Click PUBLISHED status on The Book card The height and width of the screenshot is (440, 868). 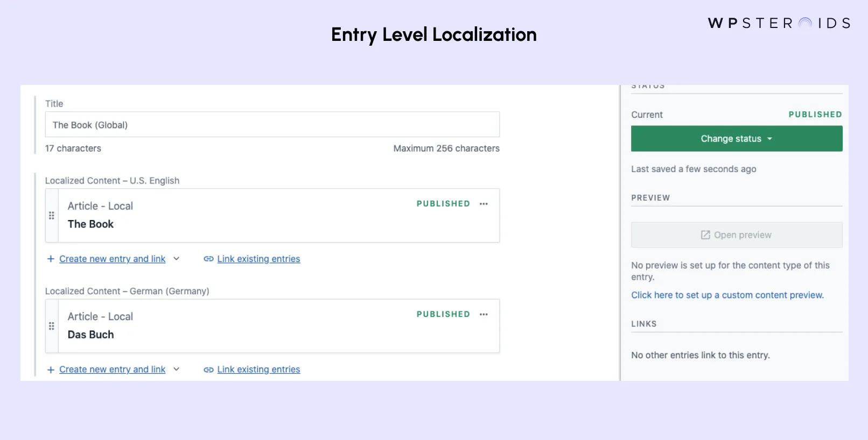pos(443,204)
